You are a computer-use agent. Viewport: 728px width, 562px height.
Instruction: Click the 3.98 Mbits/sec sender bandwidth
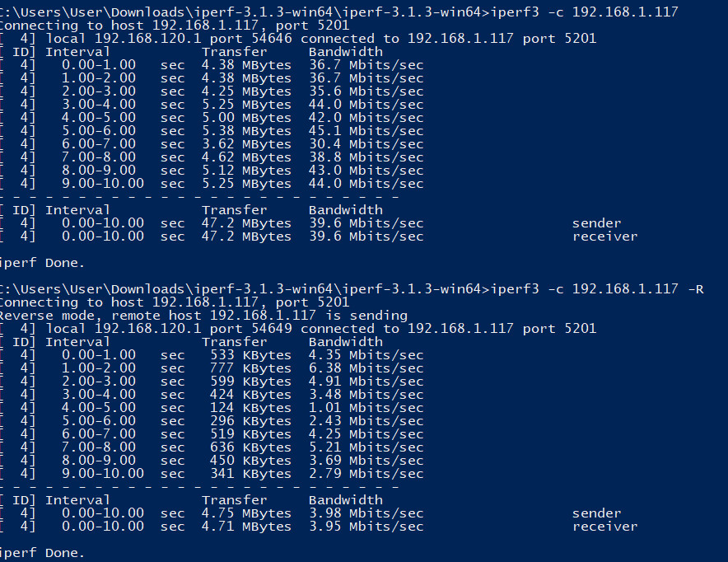(x=366, y=513)
